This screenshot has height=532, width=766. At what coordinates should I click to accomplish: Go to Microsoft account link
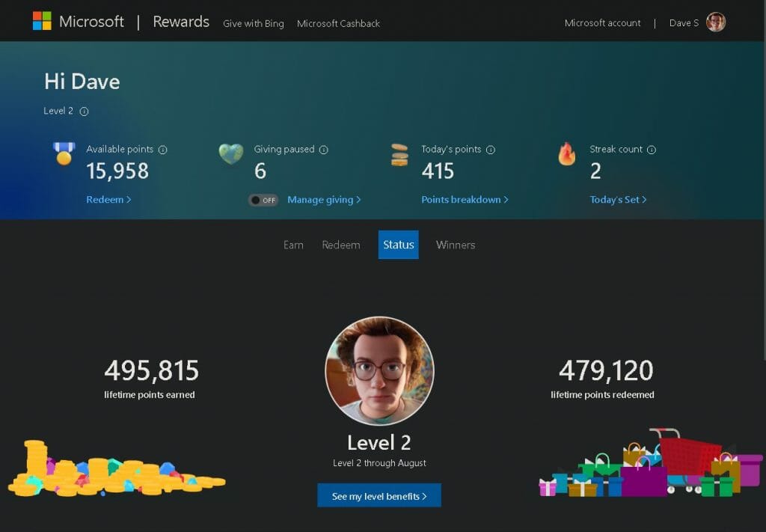[602, 23]
